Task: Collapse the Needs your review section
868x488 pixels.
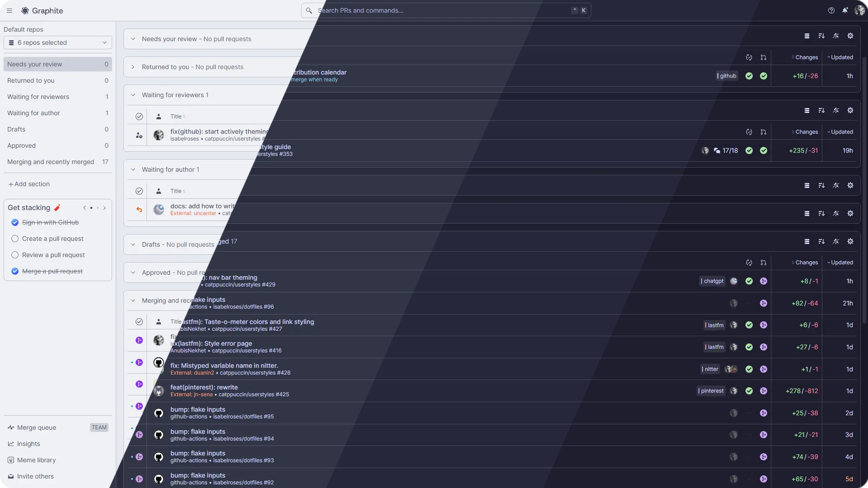Action: pos(133,39)
